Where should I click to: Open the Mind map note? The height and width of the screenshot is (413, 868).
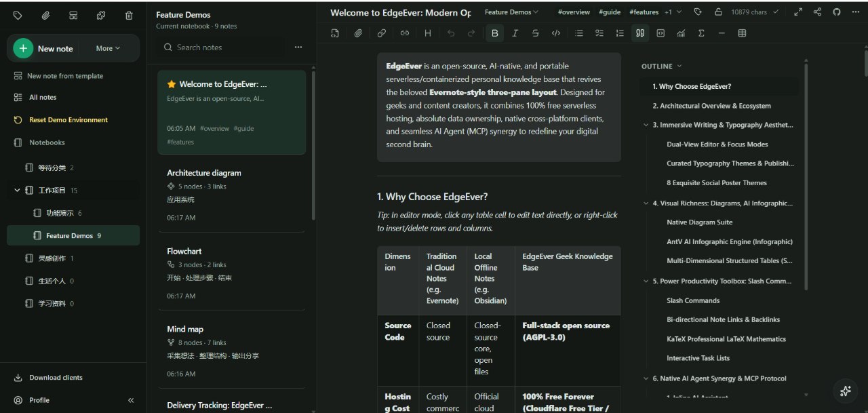tap(232, 350)
